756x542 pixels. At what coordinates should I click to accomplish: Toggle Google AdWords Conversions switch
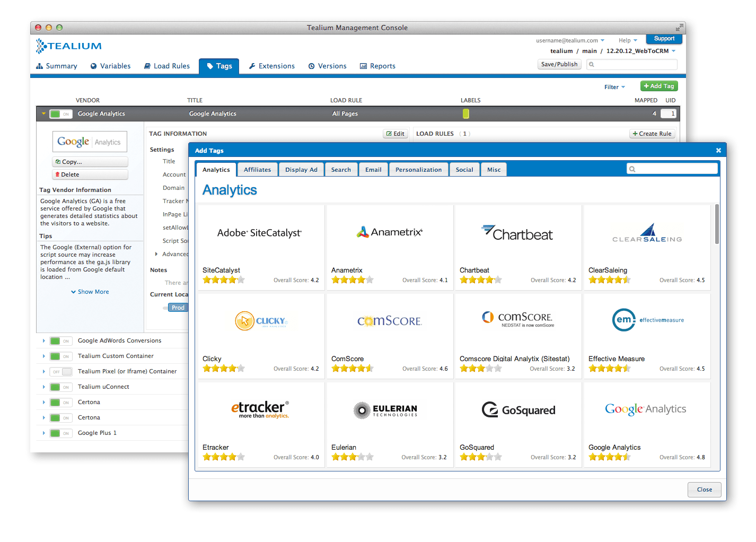coord(60,341)
